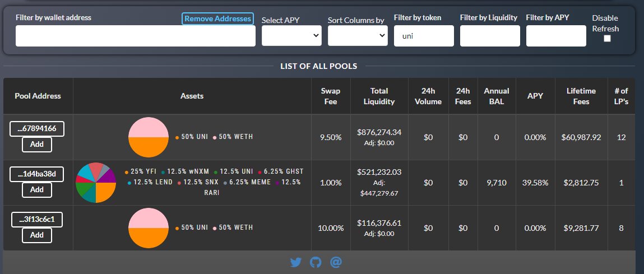Click the Filter by APY field
The height and width of the screenshot is (274, 644).
(x=556, y=36)
